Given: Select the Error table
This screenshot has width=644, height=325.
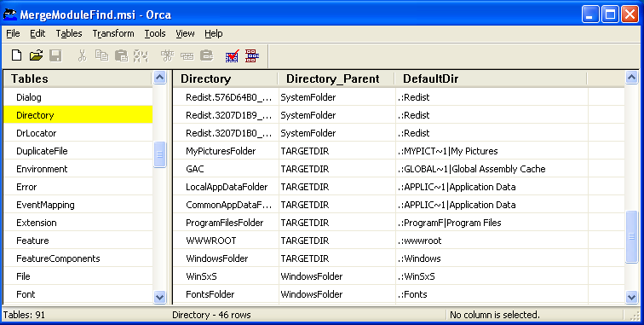Looking at the screenshot, I should click(78, 187).
